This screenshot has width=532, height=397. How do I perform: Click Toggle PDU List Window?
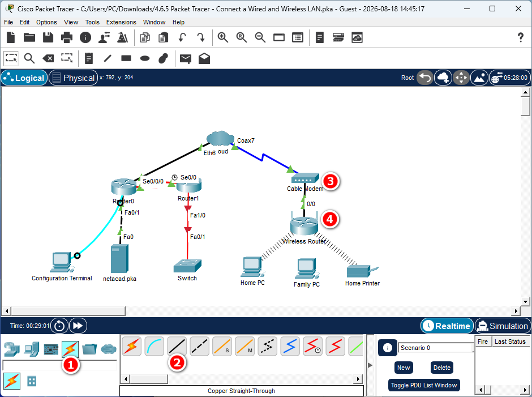click(x=424, y=385)
